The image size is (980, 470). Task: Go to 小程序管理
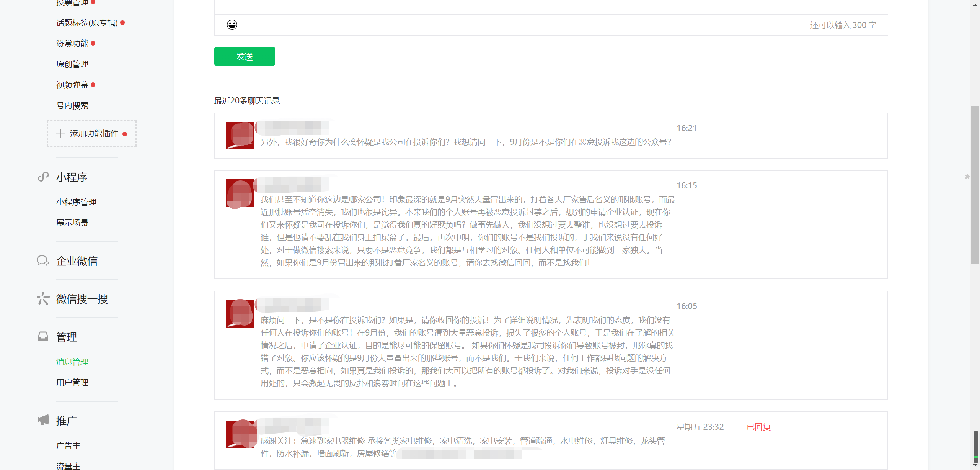click(76, 202)
